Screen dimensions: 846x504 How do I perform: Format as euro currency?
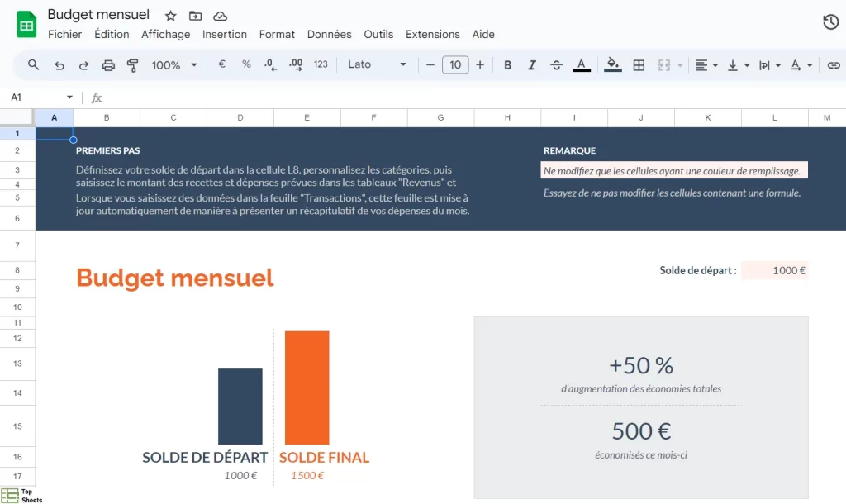coord(221,64)
